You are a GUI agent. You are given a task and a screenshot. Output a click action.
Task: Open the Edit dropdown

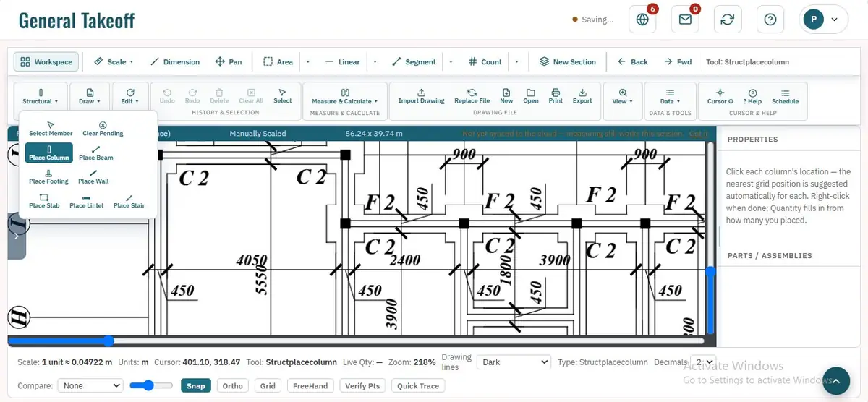point(130,96)
